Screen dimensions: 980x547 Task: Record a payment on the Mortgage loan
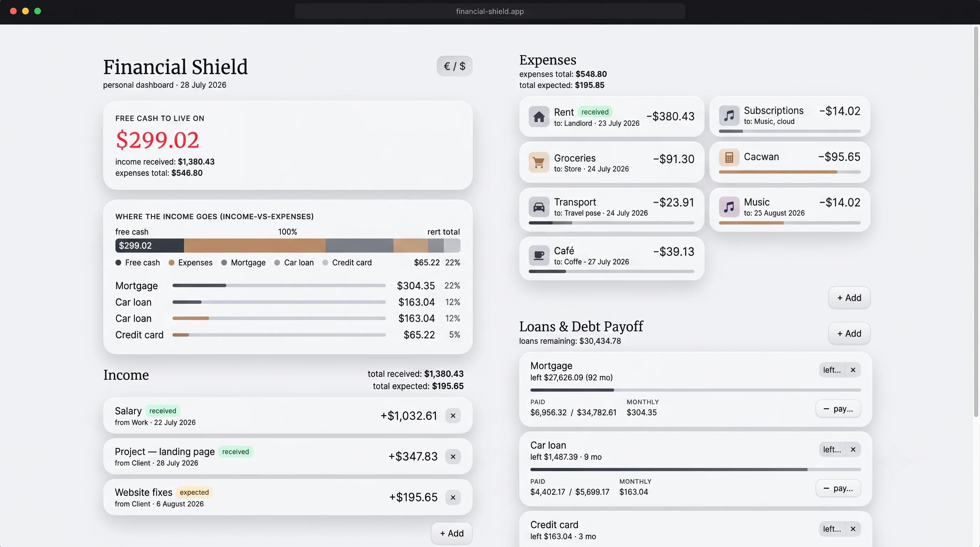coord(838,409)
